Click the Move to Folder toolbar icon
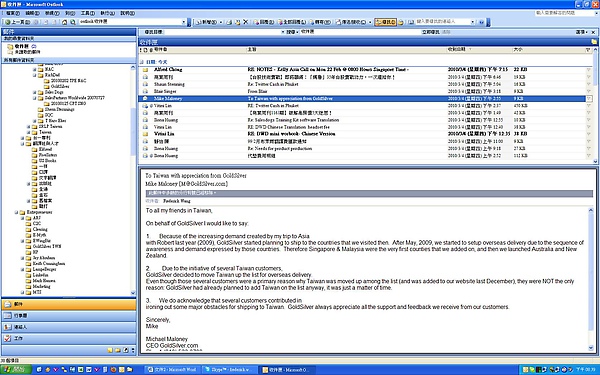600x375 pixels. coord(237,22)
